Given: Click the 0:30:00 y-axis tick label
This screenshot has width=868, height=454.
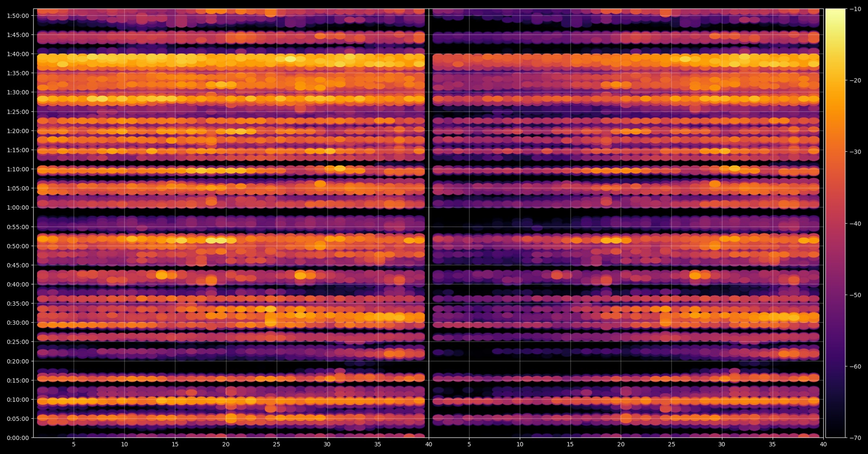Looking at the screenshot, I should [18, 323].
